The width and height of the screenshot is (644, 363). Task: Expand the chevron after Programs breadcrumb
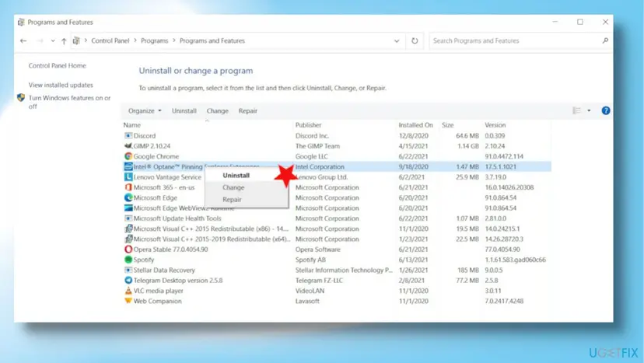[173, 40]
